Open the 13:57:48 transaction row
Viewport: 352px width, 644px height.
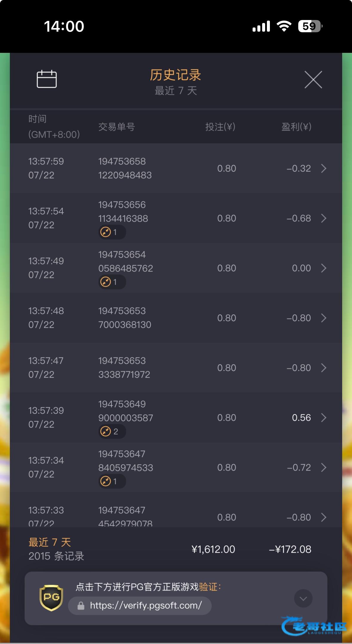point(176,318)
